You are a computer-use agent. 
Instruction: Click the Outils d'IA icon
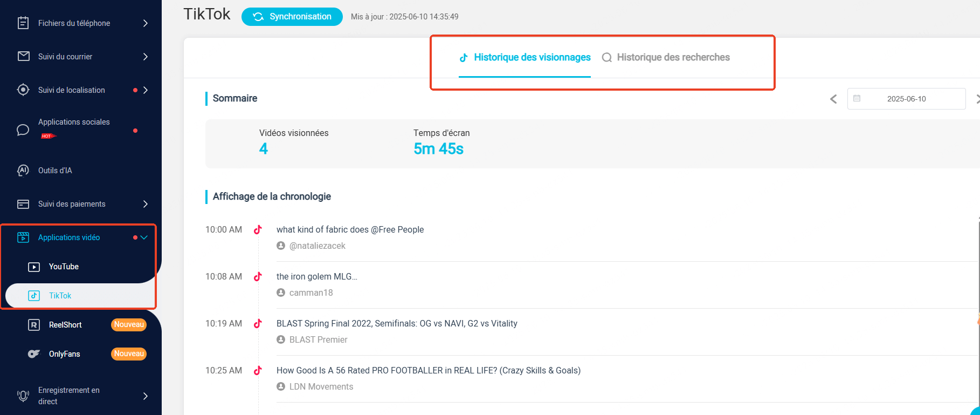coord(23,170)
